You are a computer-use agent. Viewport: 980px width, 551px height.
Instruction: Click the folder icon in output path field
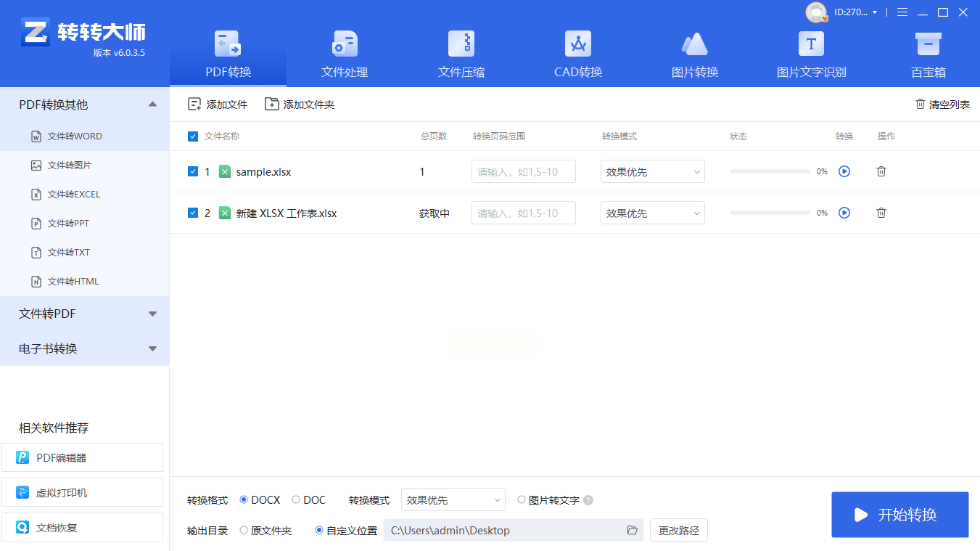click(x=632, y=530)
